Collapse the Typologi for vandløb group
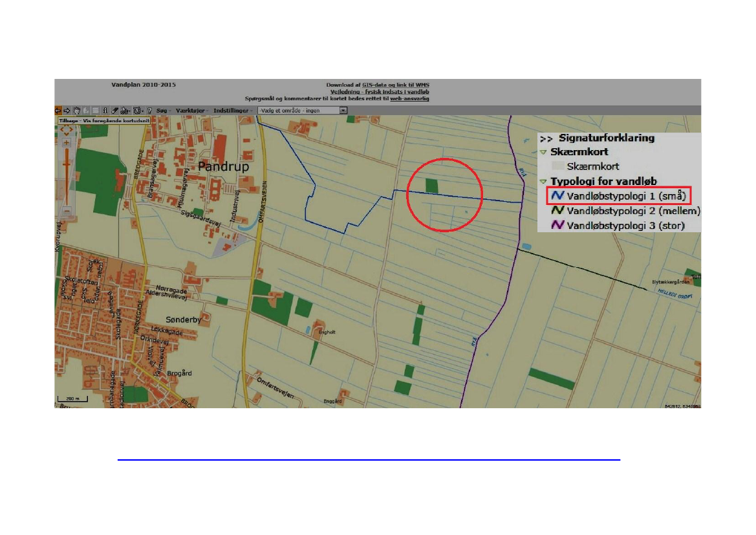Image resolution: width=756 pixels, height=535 pixels. (x=543, y=181)
